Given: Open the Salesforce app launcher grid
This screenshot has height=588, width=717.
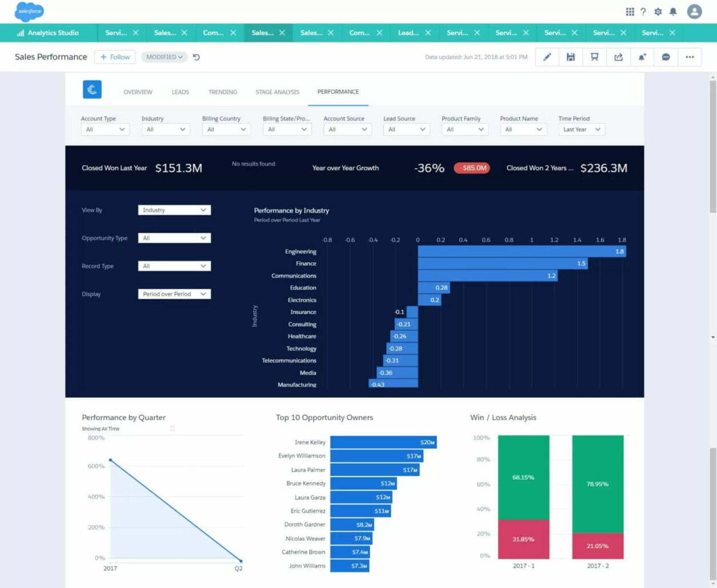Looking at the screenshot, I should point(631,12).
